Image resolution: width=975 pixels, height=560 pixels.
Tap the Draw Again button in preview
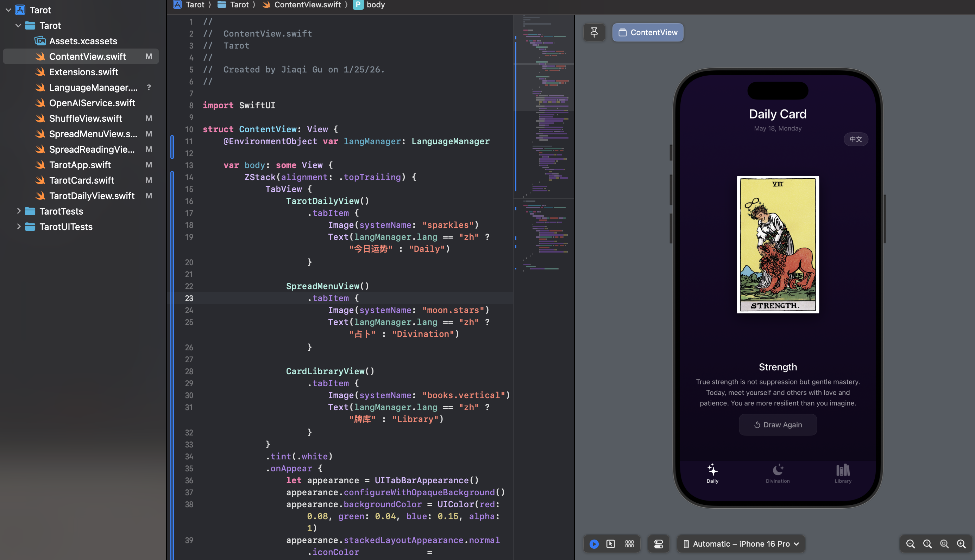tap(778, 425)
